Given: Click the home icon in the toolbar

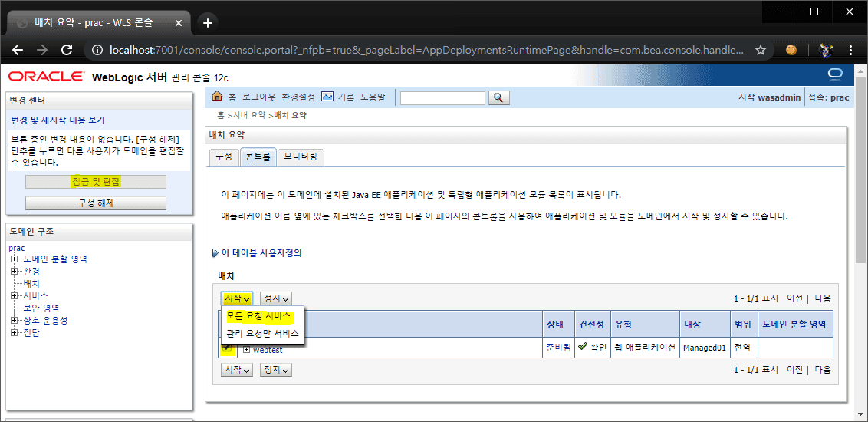Looking at the screenshot, I should (217, 97).
